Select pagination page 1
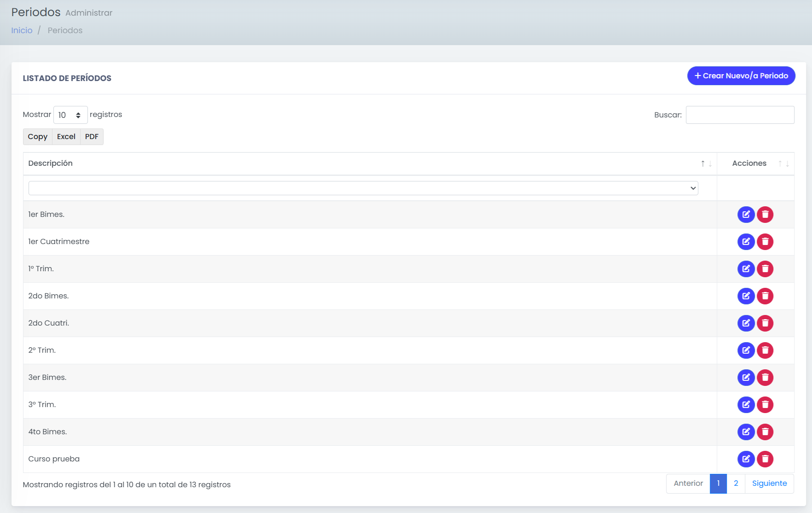The height and width of the screenshot is (513, 812). [718, 484]
